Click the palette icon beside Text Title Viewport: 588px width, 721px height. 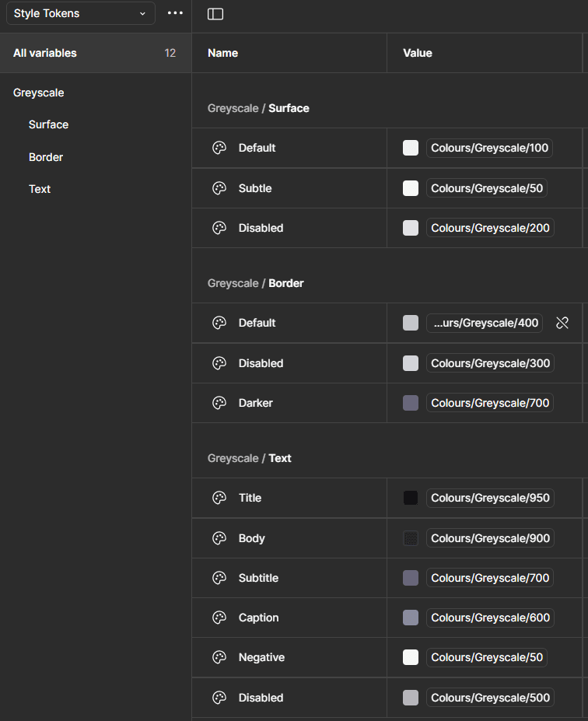point(219,498)
